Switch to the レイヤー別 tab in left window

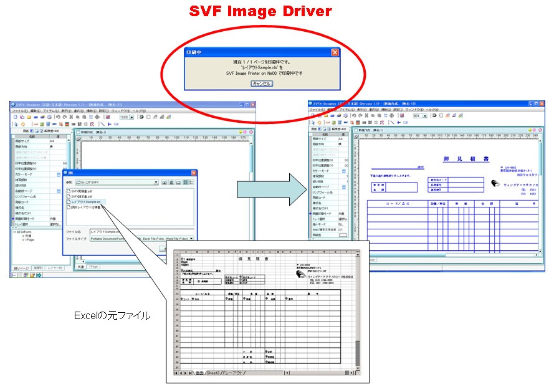55,268
